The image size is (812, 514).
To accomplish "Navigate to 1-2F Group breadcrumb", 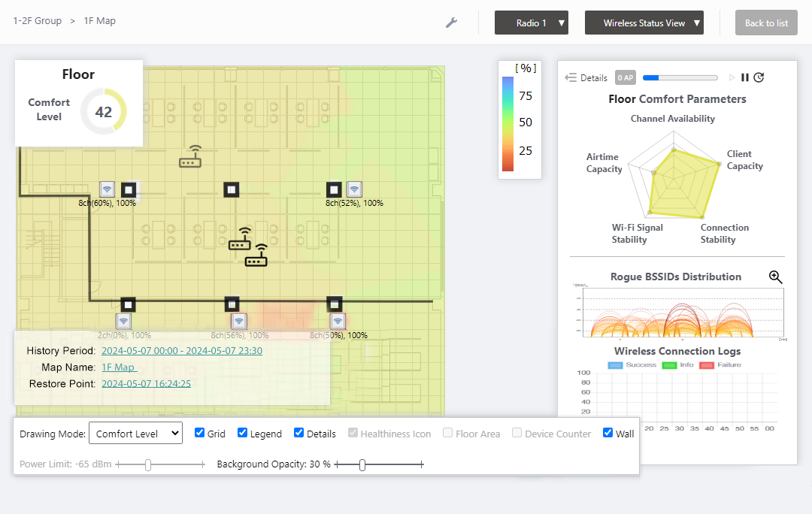I will tap(38, 21).
